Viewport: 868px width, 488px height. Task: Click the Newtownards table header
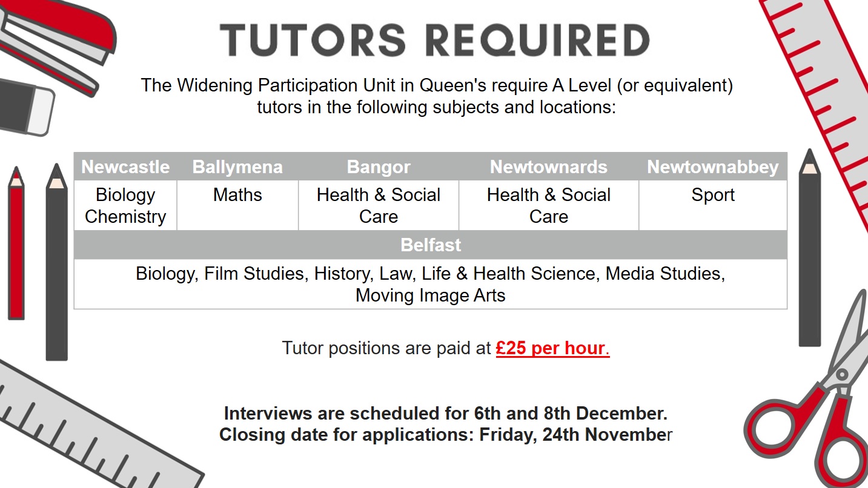(x=549, y=167)
